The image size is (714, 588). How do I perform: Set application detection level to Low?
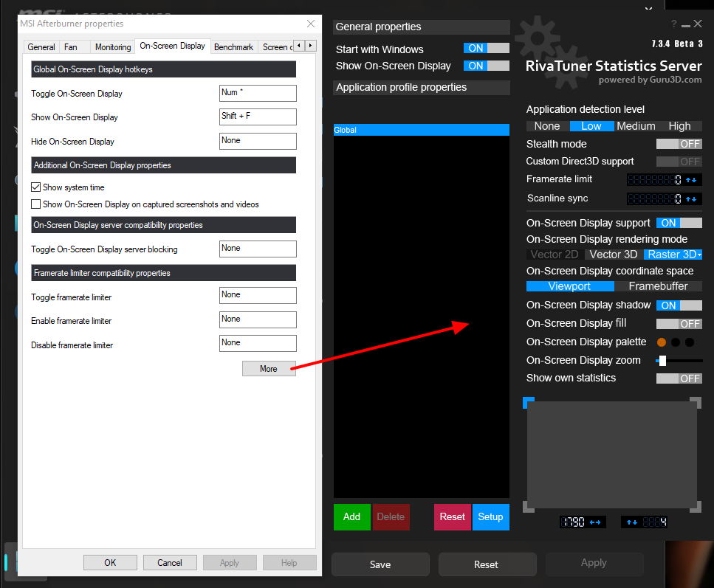coord(591,126)
